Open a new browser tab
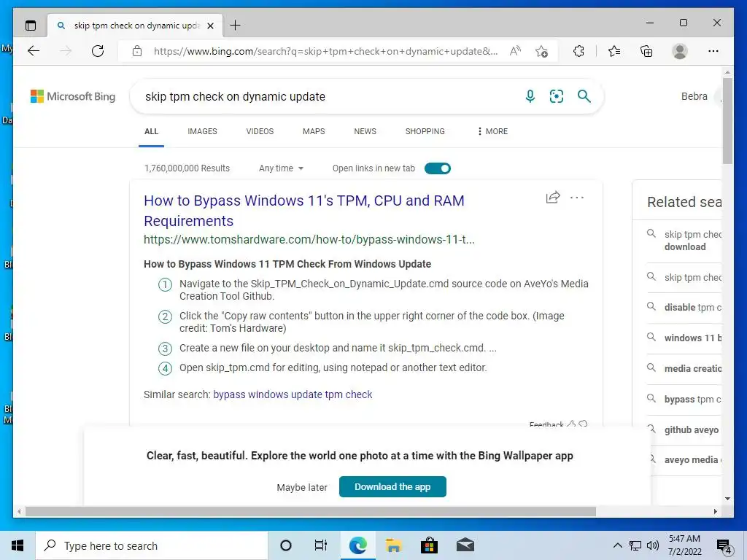This screenshot has width=747, height=560. pyautogui.click(x=235, y=26)
